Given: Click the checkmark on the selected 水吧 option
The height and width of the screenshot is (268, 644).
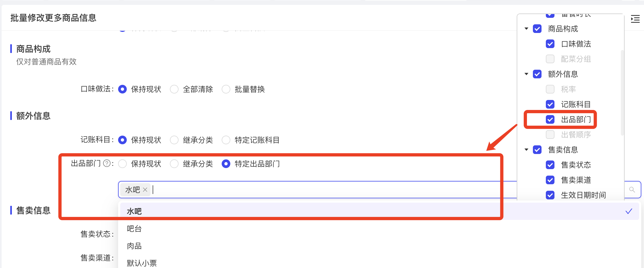Looking at the screenshot, I should (629, 211).
